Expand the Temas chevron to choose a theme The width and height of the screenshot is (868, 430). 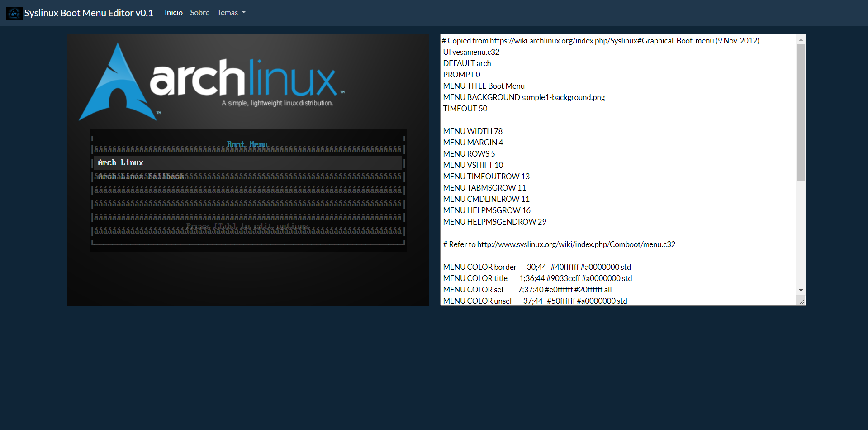pos(244,13)
